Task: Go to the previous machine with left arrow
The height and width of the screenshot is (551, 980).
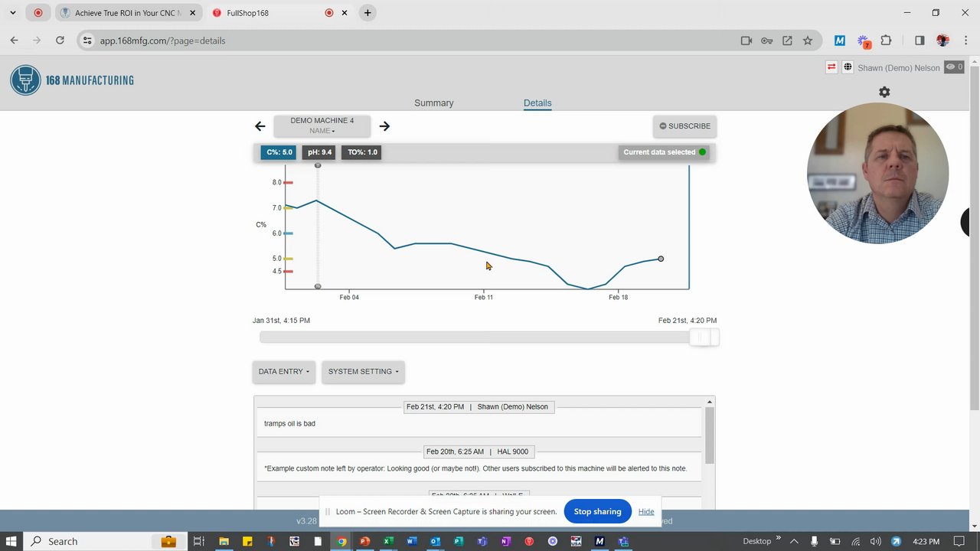Action: 260,126
